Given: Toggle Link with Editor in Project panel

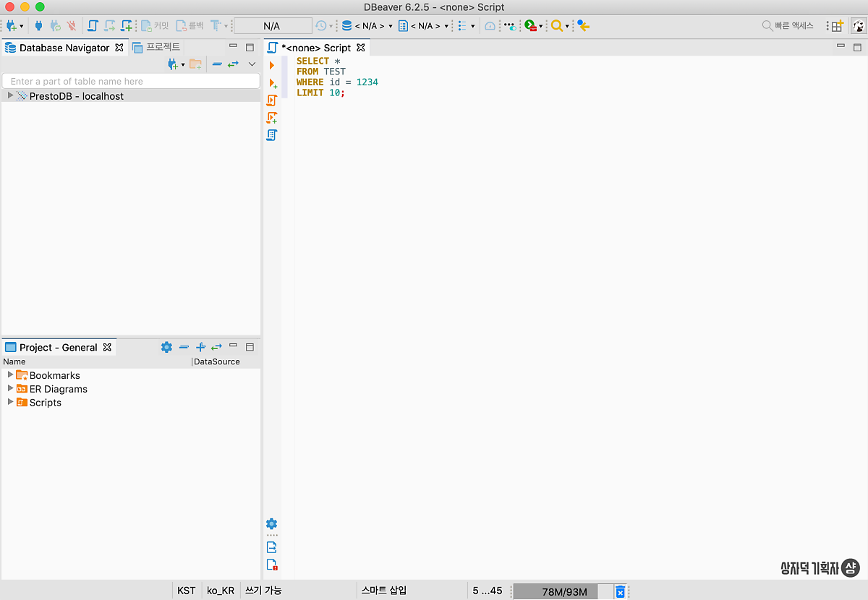Looking at the screenshot, I should pyautogui.click(x=216, y=348).
